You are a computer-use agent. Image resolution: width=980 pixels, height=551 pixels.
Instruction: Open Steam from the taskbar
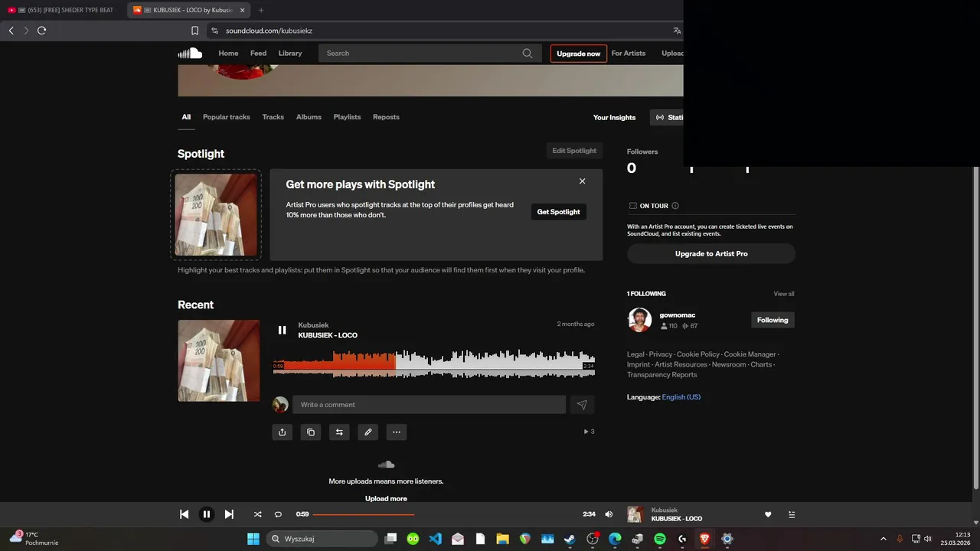click(570, 539)
